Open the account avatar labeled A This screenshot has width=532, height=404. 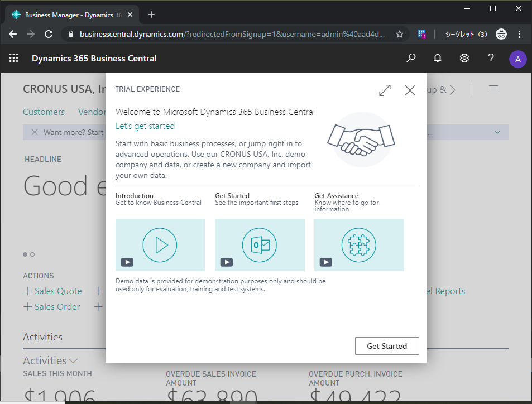517,59
